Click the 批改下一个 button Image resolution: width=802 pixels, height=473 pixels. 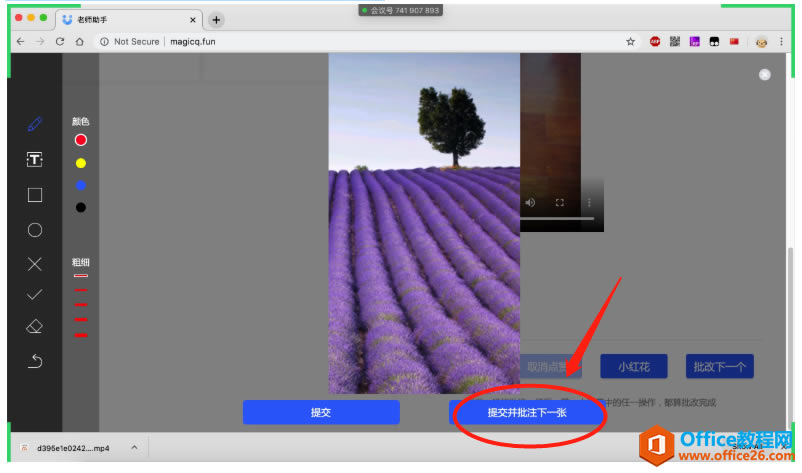pyautogui.click(x=720, y=366)
